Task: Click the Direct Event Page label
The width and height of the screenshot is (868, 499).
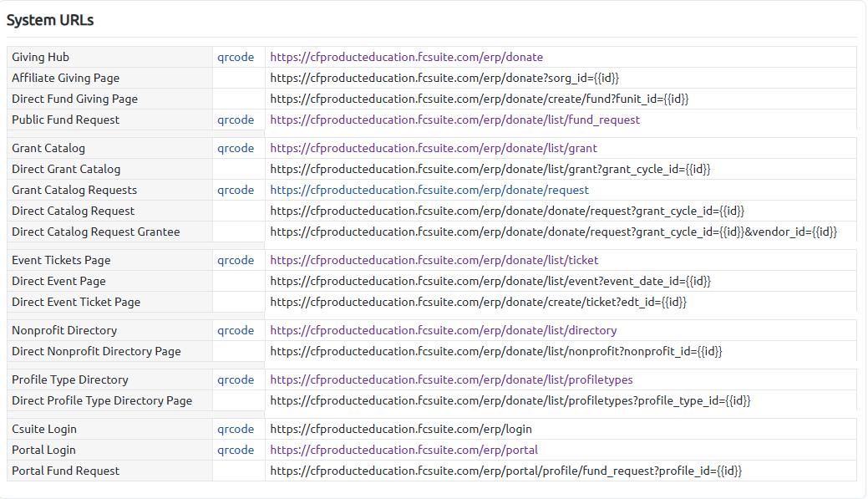Action: tap(58, 282)
